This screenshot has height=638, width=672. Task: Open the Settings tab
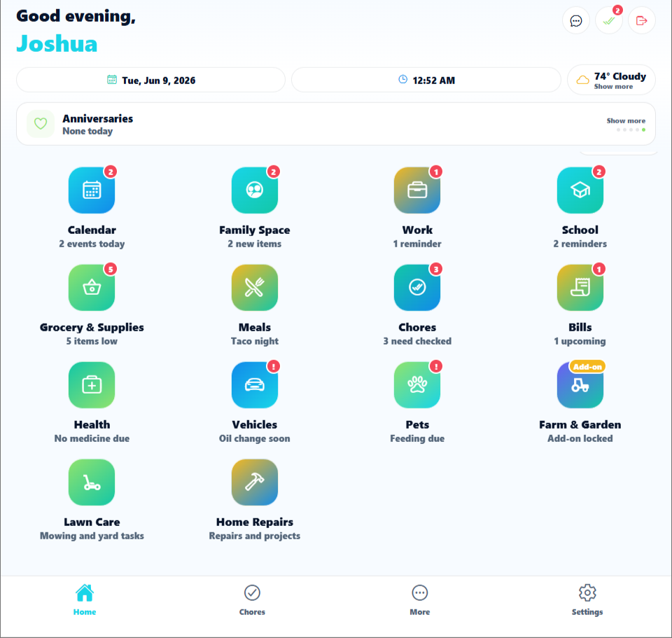[x=587, y=600]
